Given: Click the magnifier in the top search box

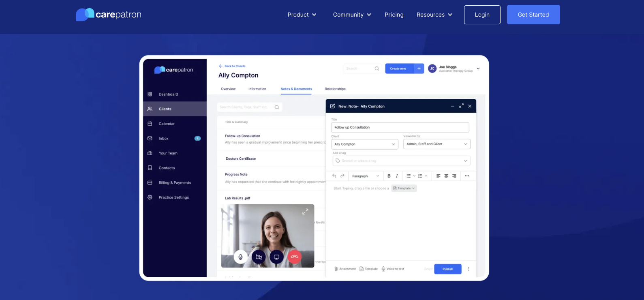Looking at the screenshot, I should pos(377,69).
